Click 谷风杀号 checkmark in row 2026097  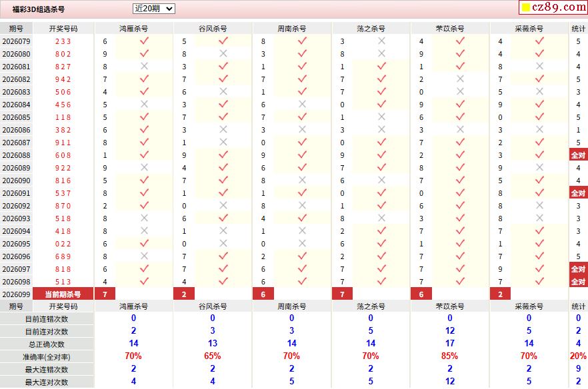pos(223,269)
